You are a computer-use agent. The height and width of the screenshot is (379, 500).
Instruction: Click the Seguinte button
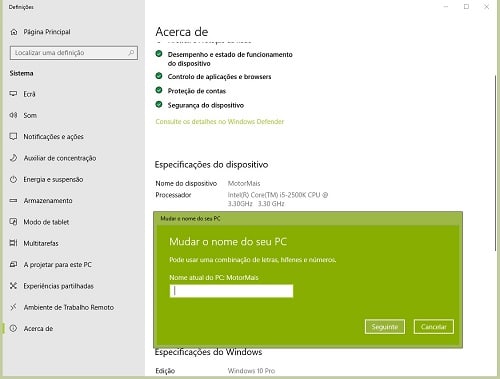pos(385,327)
